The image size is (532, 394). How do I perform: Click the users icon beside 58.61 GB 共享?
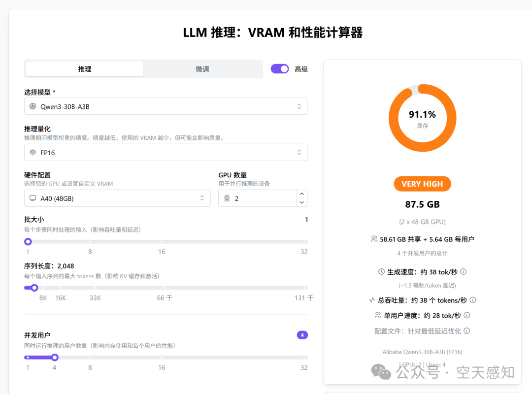tap(374, 239)
